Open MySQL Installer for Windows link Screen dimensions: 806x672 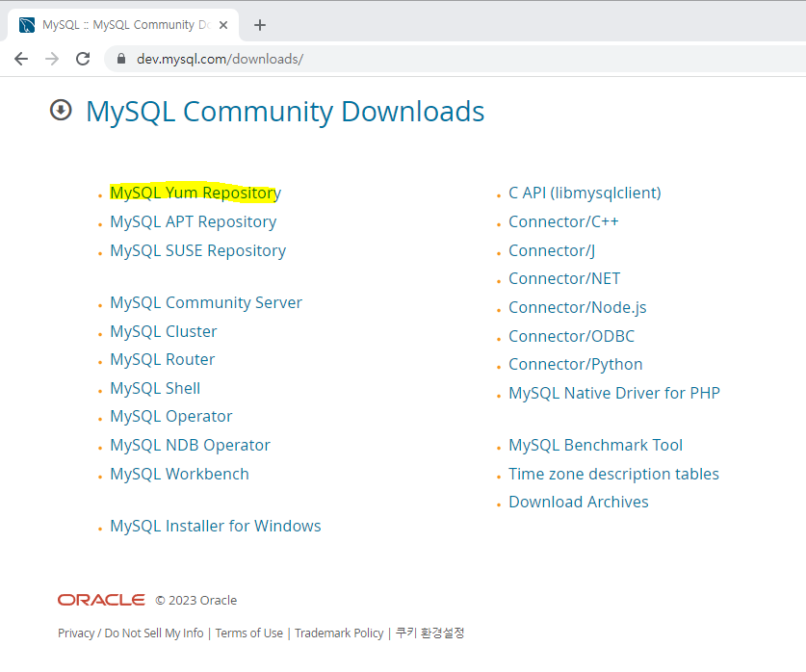[x=216, y=526]
